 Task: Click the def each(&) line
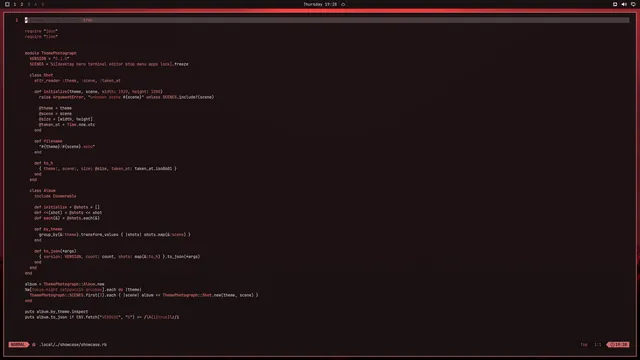[x=67, y=218]
